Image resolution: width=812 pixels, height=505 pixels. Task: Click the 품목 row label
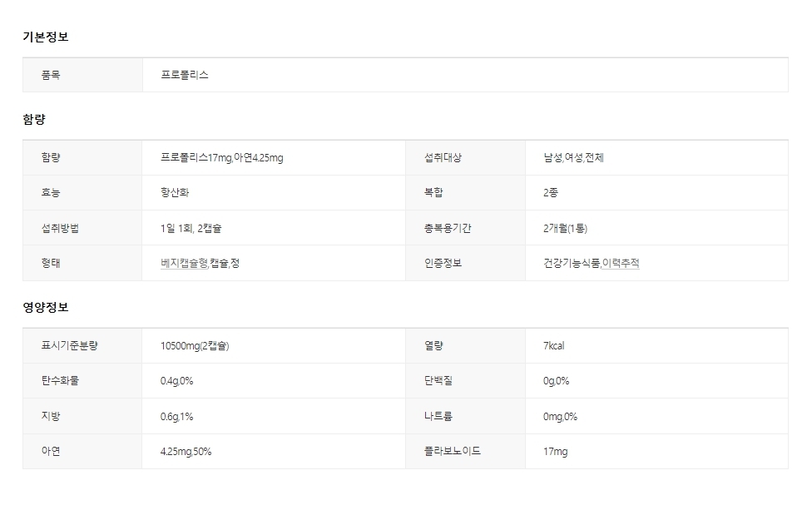point(51,75)
